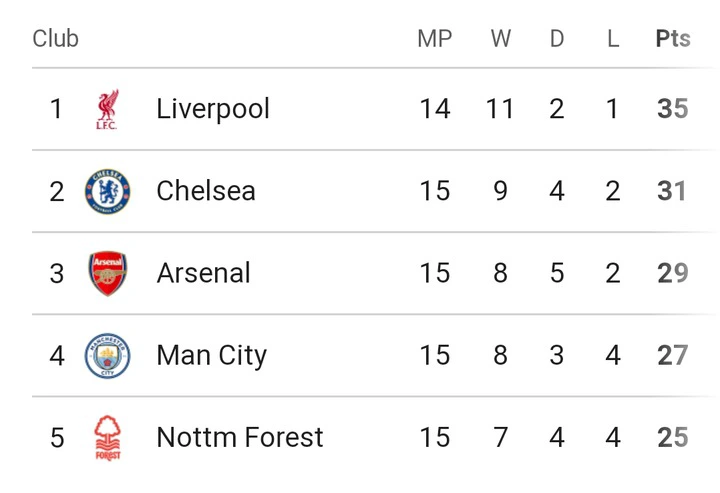Click the Pts column header

click(x=673, y=39)
